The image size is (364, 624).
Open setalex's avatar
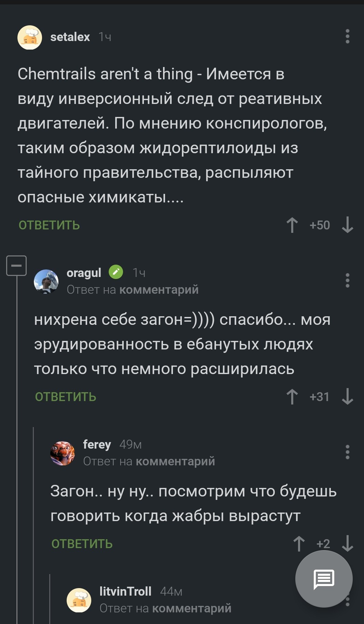(30, 37)
